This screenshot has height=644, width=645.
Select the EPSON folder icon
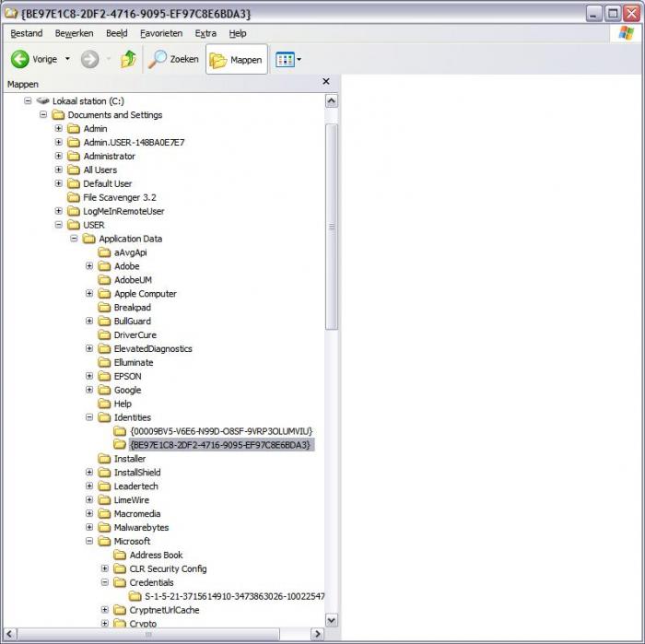104,376
